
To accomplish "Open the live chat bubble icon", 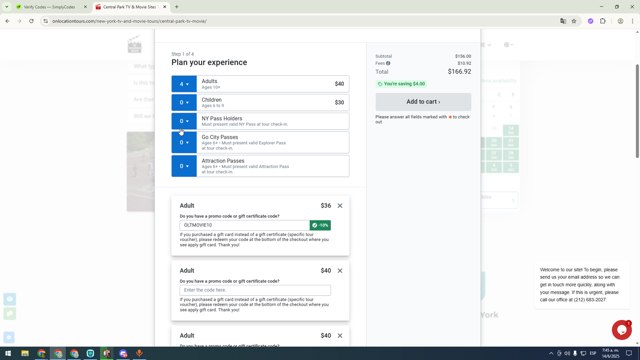I will coord(622,330).
